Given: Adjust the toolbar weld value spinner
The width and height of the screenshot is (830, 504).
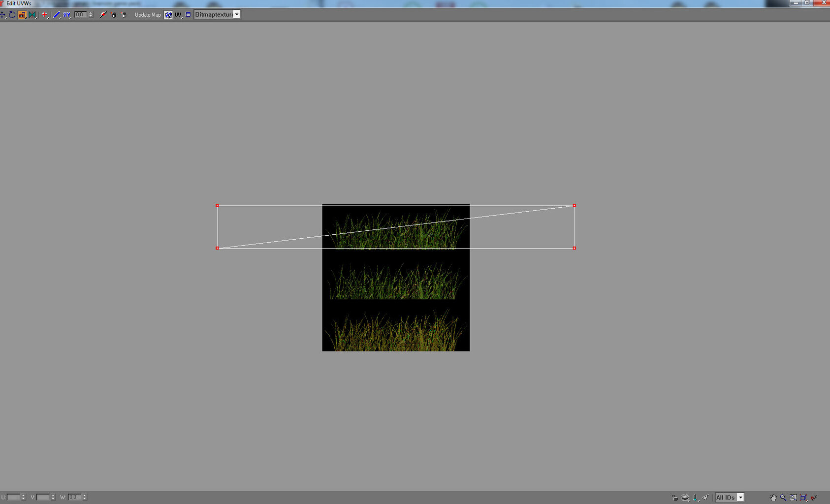Looking at the screenshot, I should (91, 15).
